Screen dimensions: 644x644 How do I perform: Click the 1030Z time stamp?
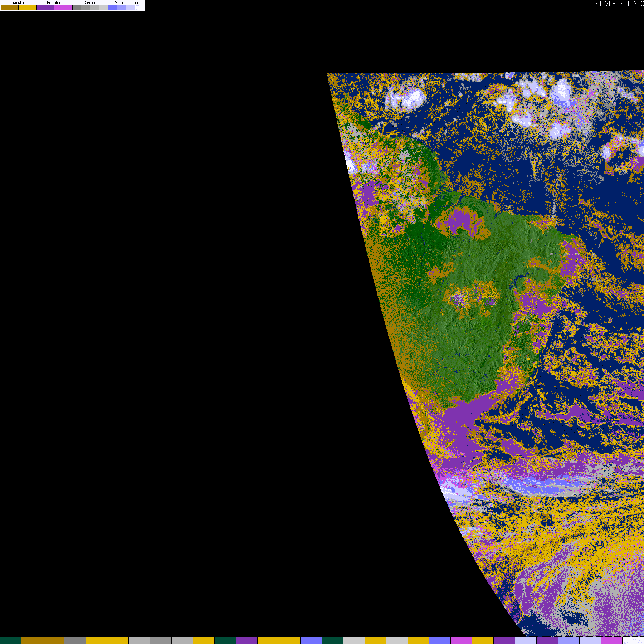tap(635, 4)
